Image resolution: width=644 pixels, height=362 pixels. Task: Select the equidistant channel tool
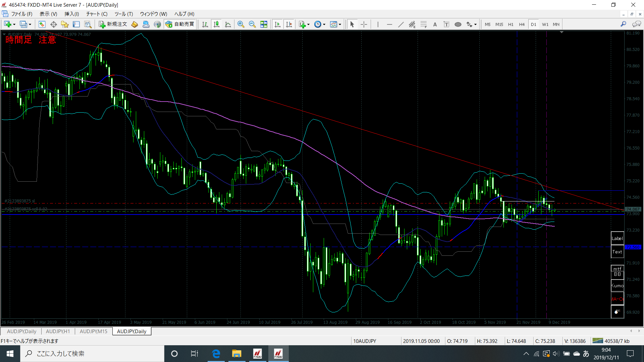[412, 24]
